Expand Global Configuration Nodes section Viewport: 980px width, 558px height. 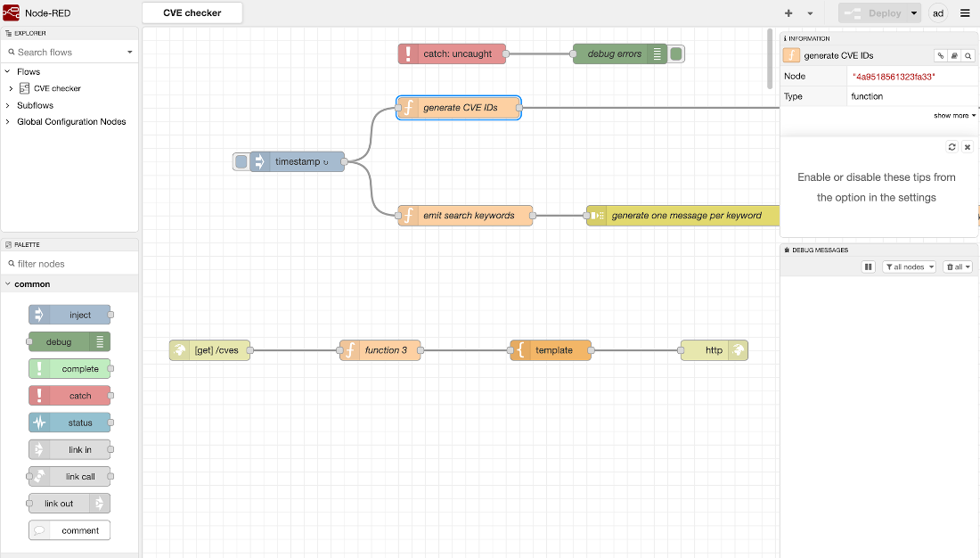(7, 121)
